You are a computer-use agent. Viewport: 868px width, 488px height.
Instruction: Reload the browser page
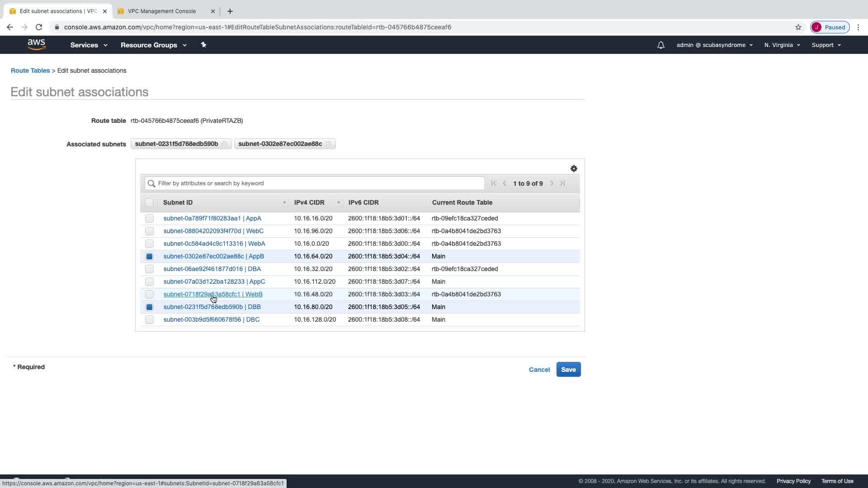(x=39, y=27)
